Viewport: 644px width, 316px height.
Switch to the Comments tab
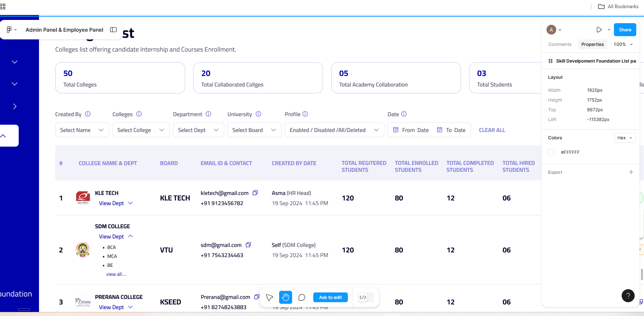[x=559, y=44]
